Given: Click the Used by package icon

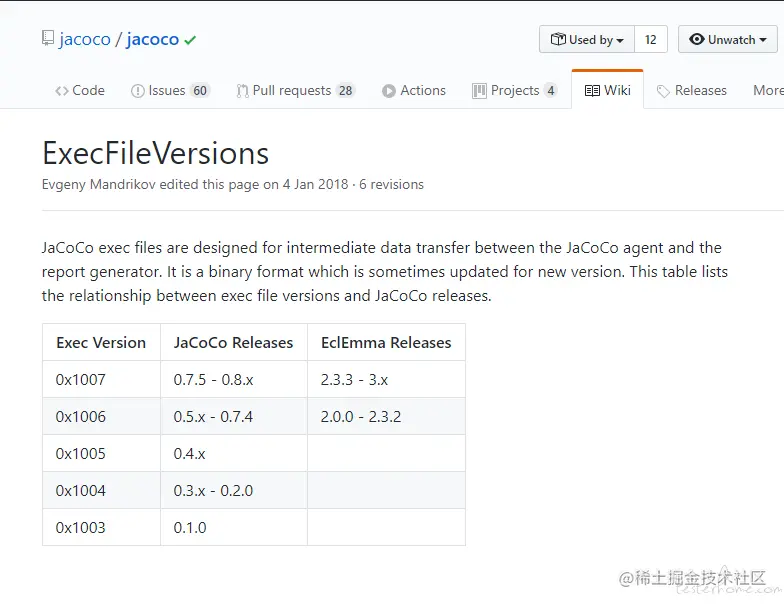Looking at the screenshot, I should pyautogui.click(x=558, y=39).
